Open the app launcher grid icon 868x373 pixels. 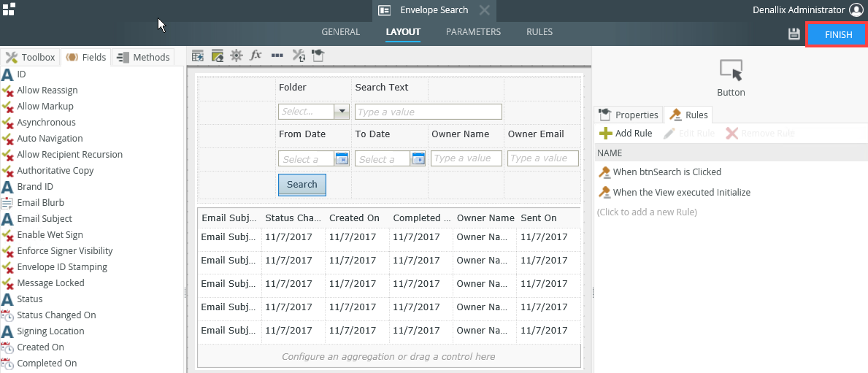tap(9, 9)
